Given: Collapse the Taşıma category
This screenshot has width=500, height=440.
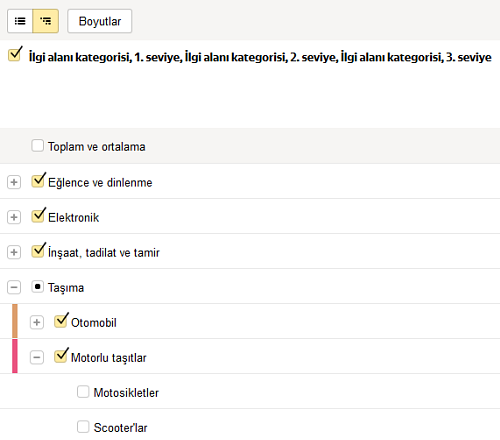Looking at the screenshot, I should [14, 287].
